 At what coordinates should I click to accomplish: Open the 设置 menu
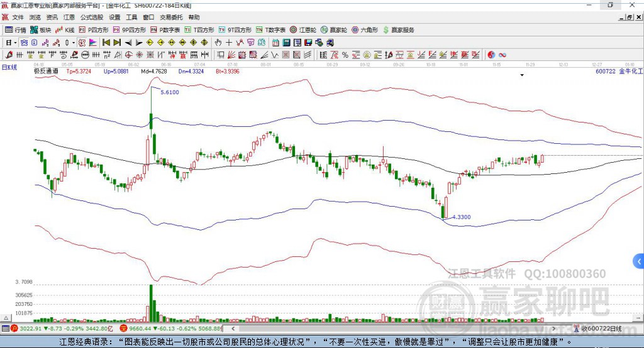pyautogui.click(x=114, y=17)
